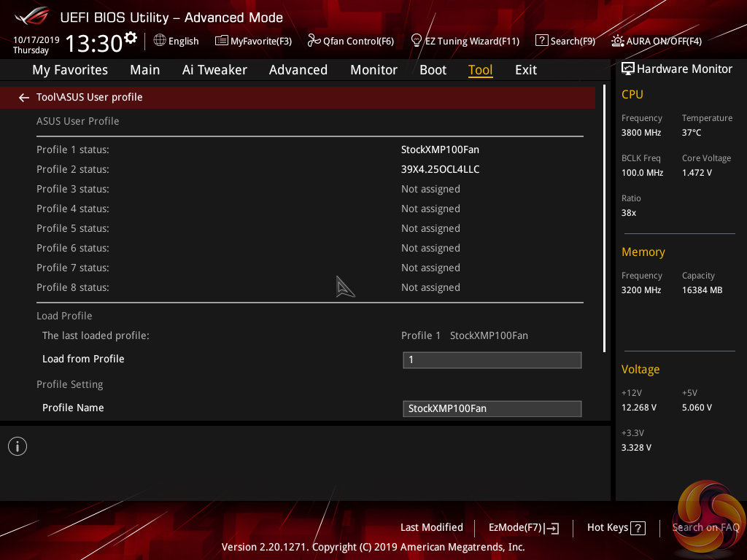Click the Profile 5 status row
The width and height of the screenshot is (747, 560).
tap(309, 228)
